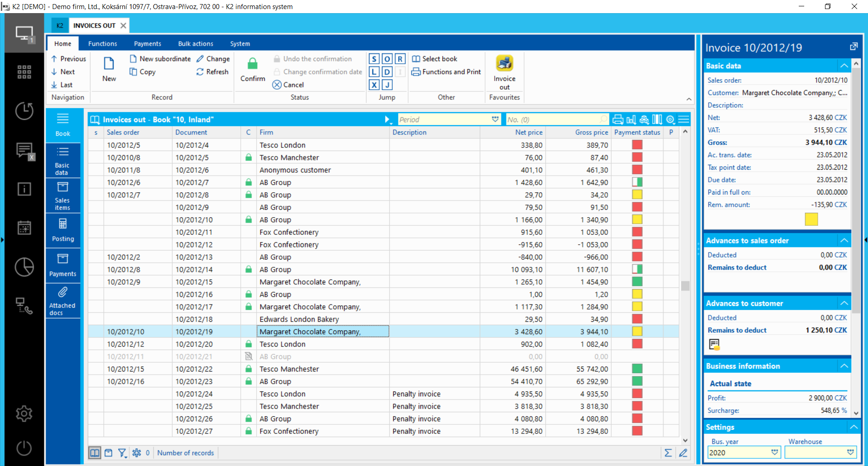Click the print icon in book header
Image resolution: width=868 pixels, height=466 pixels.
618,119
